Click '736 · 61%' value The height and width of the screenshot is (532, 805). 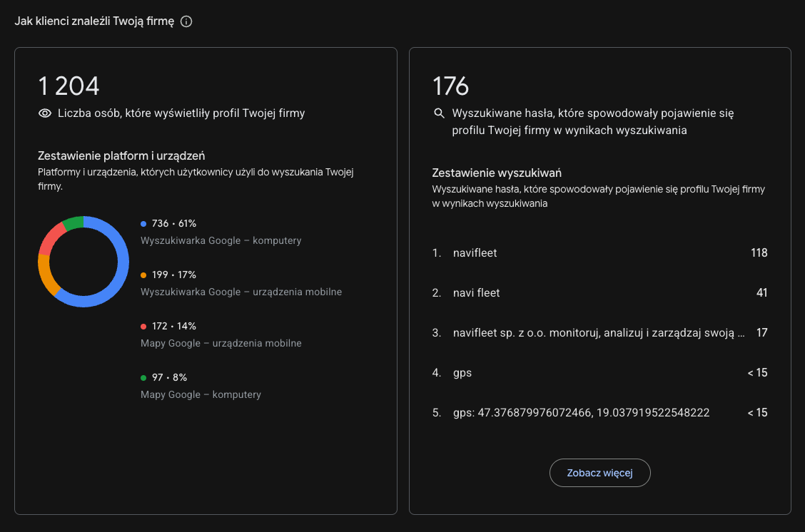pos(174,224)
